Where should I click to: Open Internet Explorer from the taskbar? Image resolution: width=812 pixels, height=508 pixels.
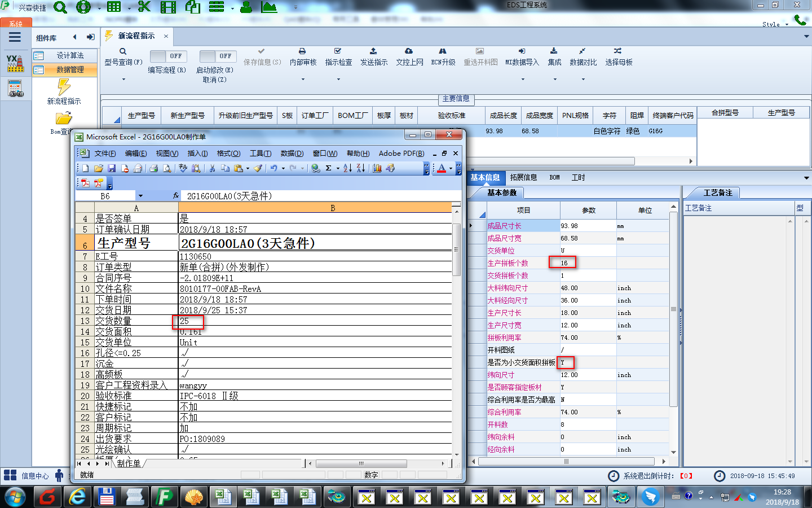click(77, 497)
